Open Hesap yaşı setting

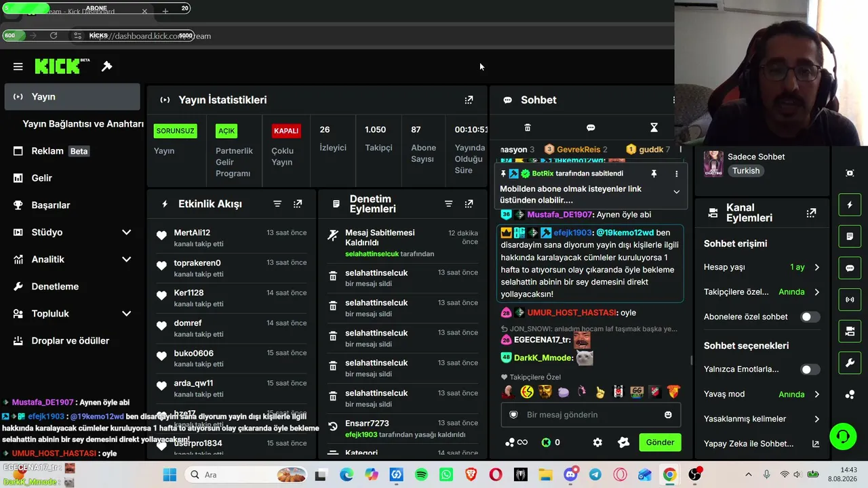[x=762, y=267]
